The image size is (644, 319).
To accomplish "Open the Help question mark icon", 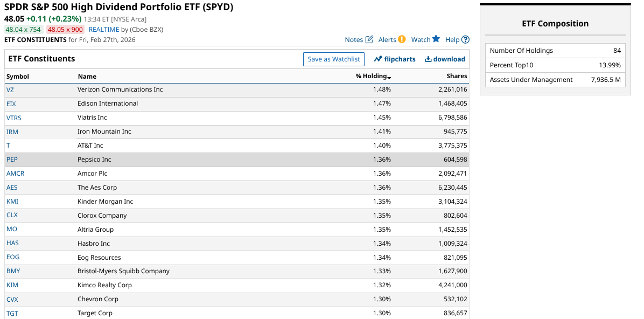I will tap(466, 39).
